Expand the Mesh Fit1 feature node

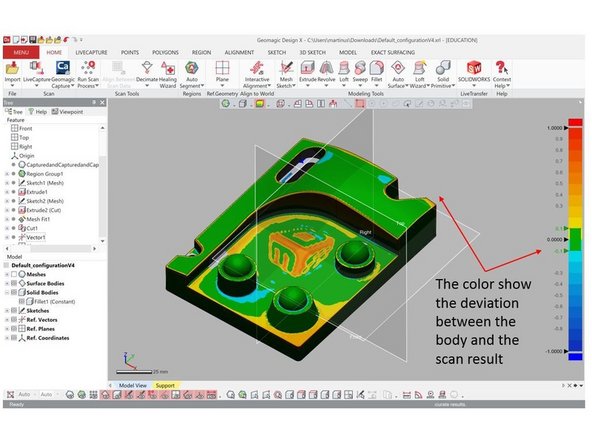pyautogui.click(x=6, y=219)
